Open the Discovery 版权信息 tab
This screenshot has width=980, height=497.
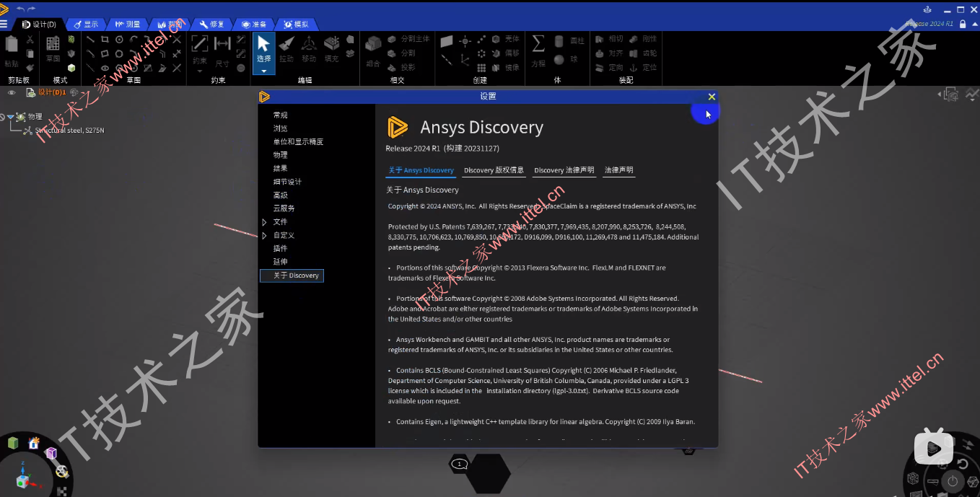point(494,170)
